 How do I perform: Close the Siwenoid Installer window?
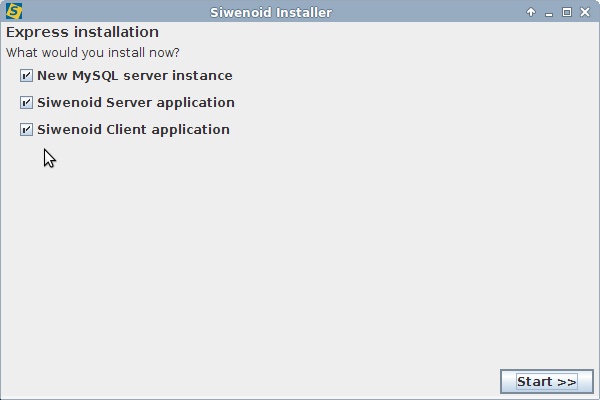[585, 12]
